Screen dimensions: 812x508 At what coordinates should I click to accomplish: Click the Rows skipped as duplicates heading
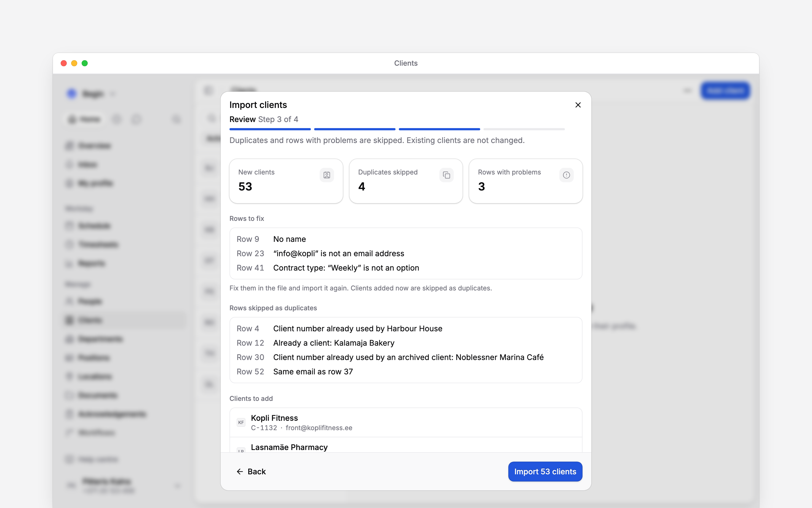click(273, 308)
